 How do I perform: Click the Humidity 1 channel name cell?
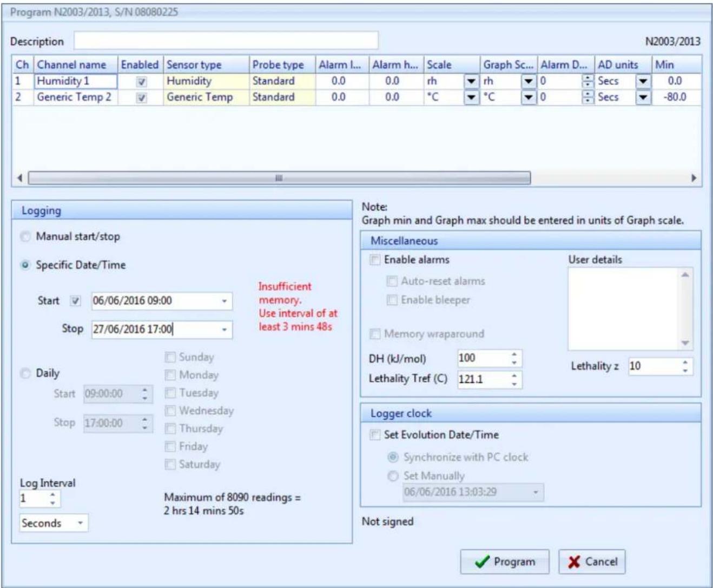[76, 82]
